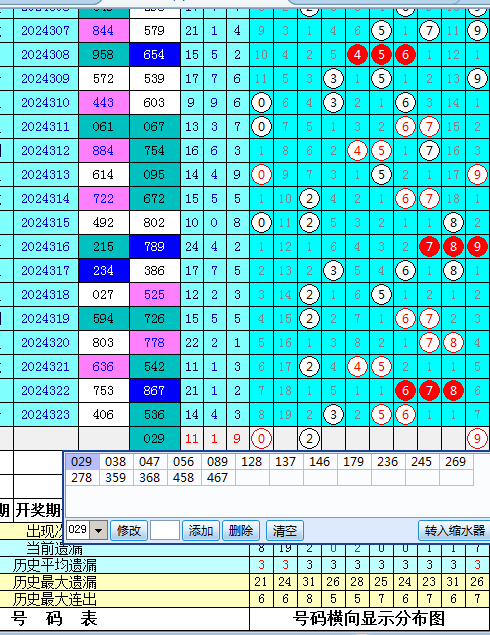
Task: Click red circled 9 in the prediction row
Action: [x=477, y=439]
